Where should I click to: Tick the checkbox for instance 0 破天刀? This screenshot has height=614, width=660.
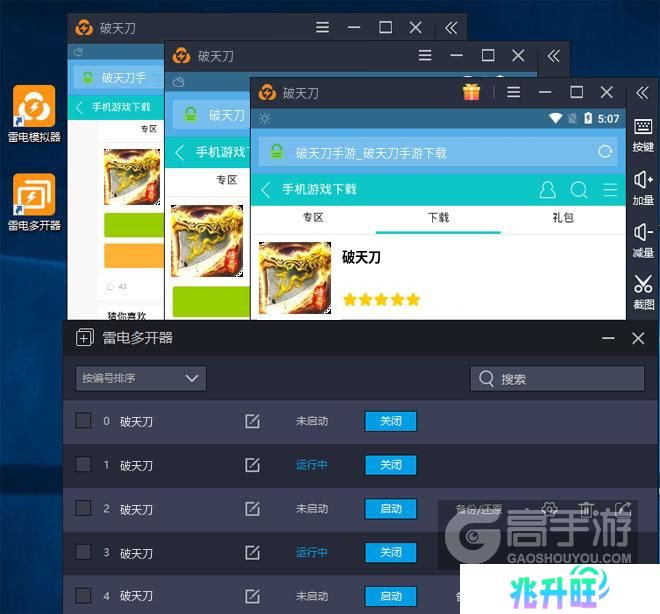83,420
